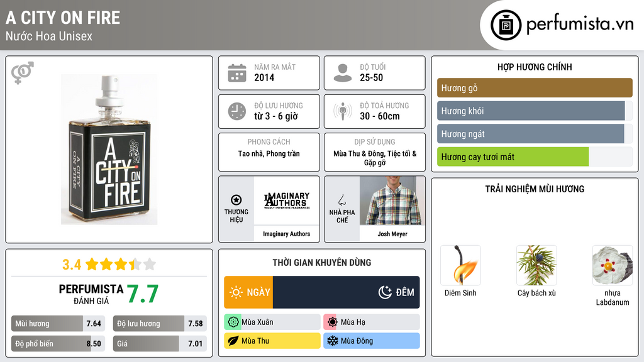Click the 3.4 star score number
The image size is (644, 362).
[x=72, y=265]
